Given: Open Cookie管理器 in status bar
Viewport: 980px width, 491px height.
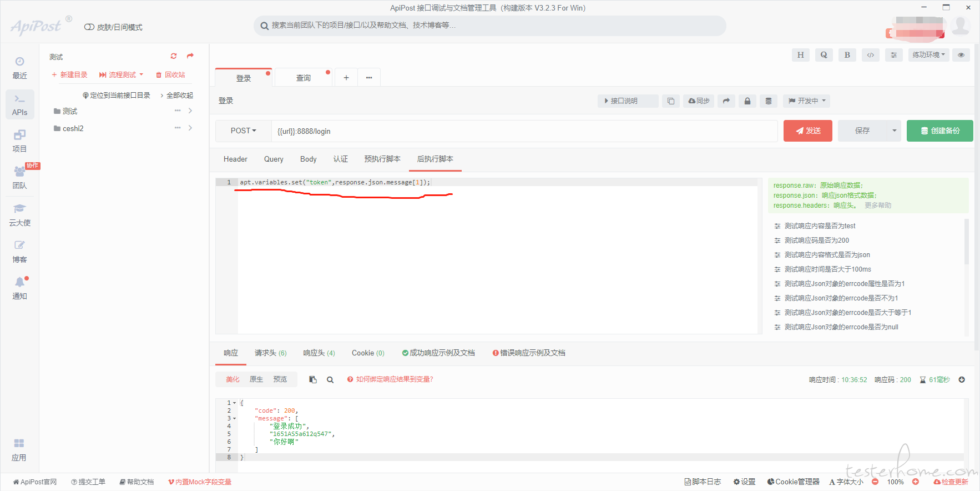Looking at the screenshot, I should (x=793, y=482).
